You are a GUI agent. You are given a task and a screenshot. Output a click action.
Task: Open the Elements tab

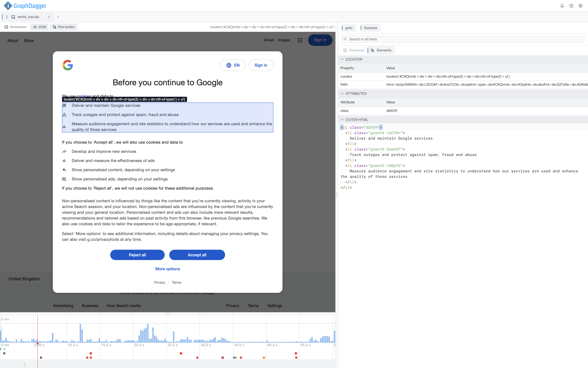click(x=381, y=50)
